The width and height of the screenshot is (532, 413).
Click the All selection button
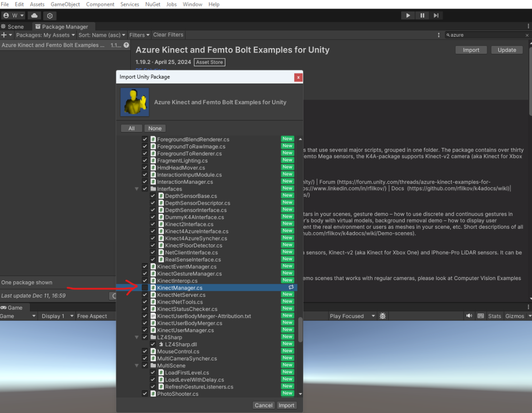132,128
